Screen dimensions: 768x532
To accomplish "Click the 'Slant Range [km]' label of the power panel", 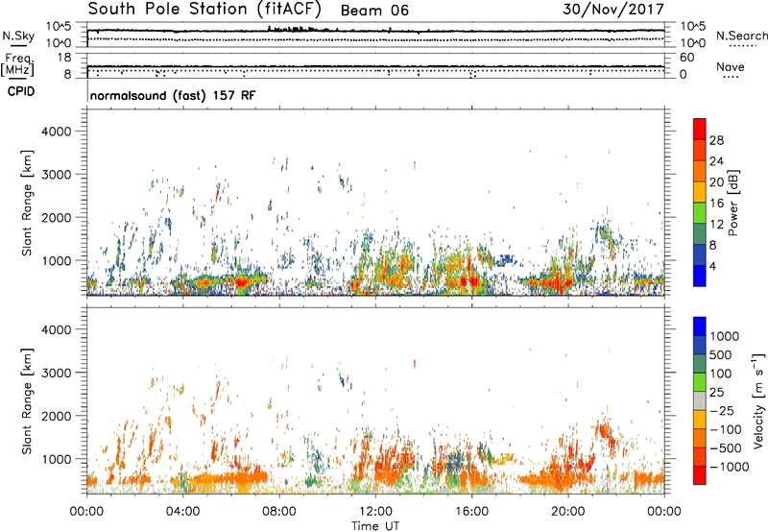I will (x=27, y=203).
